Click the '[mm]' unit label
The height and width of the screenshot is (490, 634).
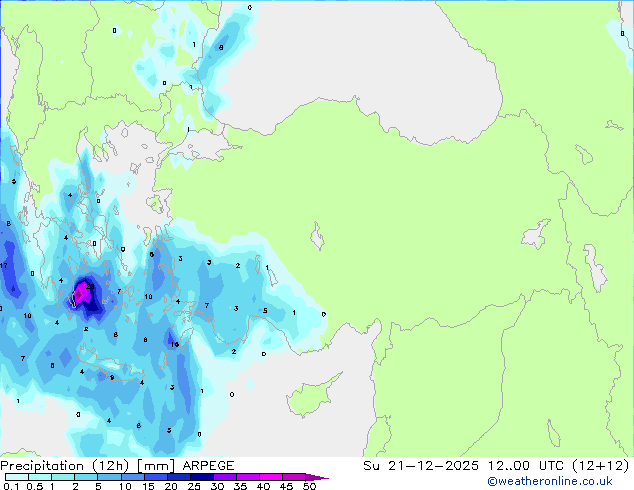click(156, 466)
